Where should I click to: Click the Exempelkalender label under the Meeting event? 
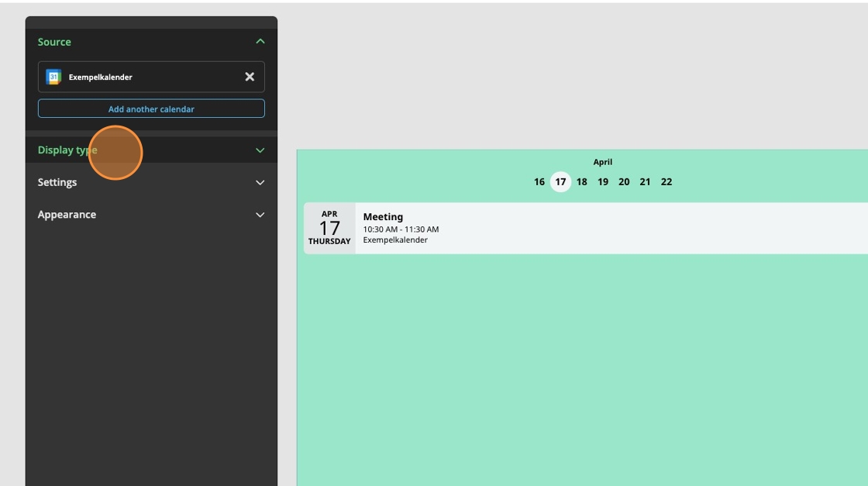[395, 240]
